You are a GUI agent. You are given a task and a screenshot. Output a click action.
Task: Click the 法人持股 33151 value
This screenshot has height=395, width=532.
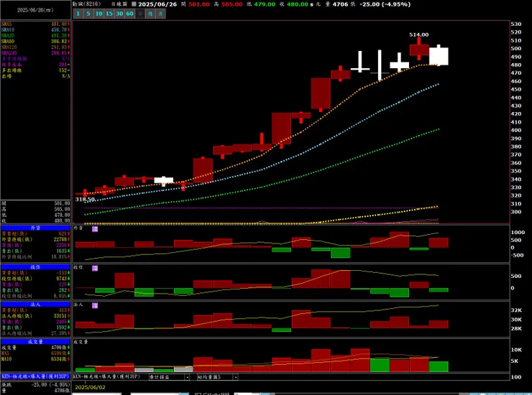click(x=60, y=316)
